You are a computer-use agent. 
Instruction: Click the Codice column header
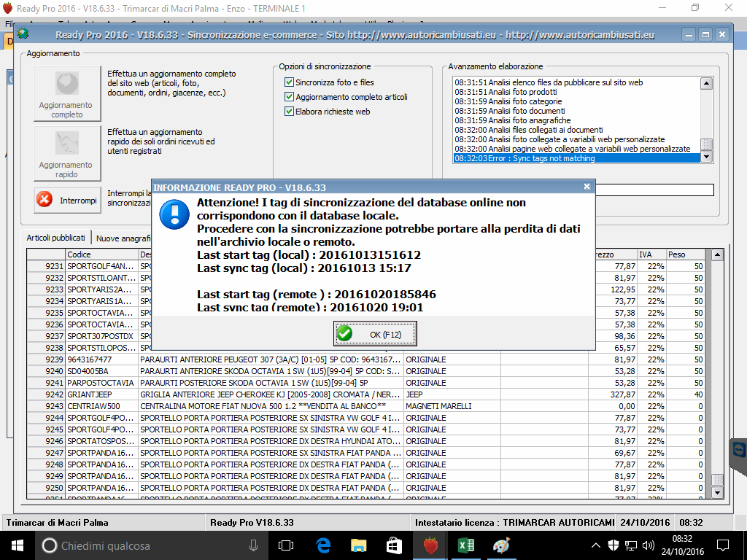click(x=102, y=254)
